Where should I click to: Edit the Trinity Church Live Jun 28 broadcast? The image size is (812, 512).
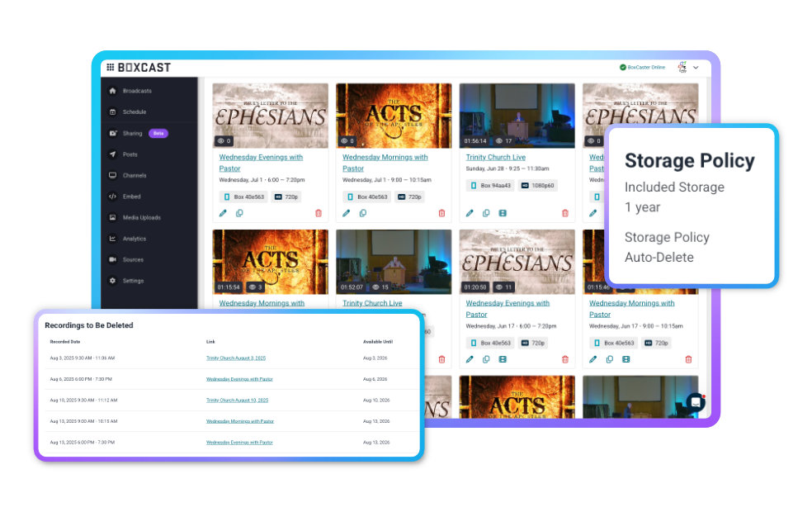(x=470, y=213)
